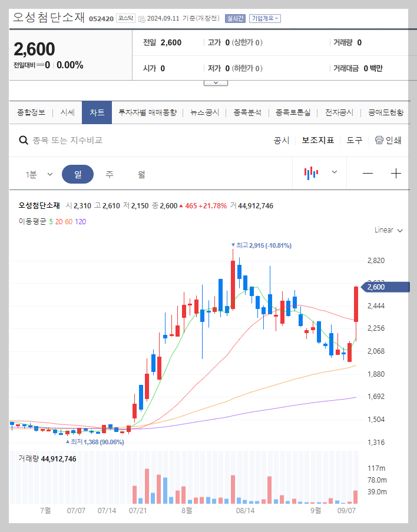
Task: Open the 종목분석 tab
Action: click(x=247, y=112)
